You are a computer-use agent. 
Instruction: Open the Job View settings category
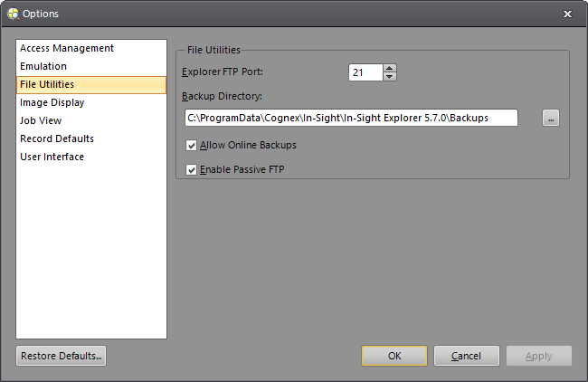coord(41,120)
